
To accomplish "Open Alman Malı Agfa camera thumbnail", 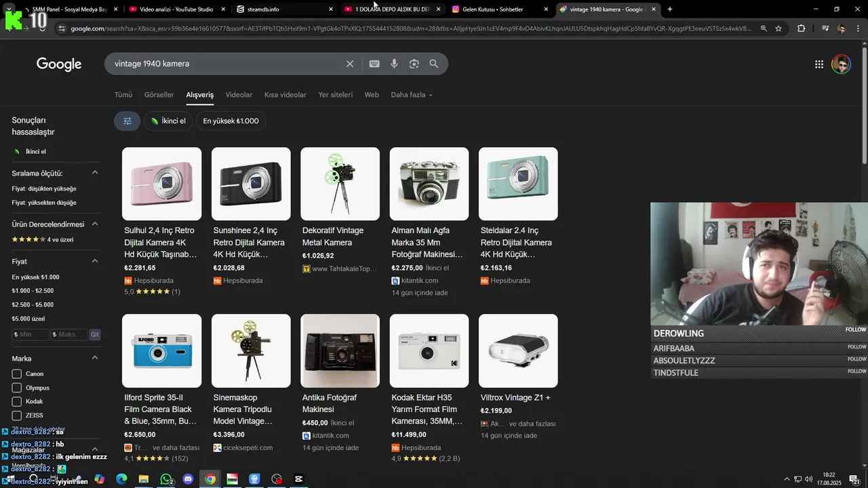I will [429, 184].
